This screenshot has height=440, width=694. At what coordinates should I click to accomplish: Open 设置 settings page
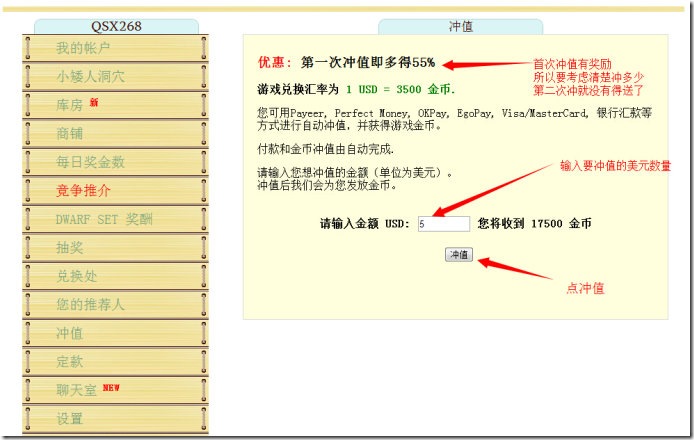pos(70,419)
